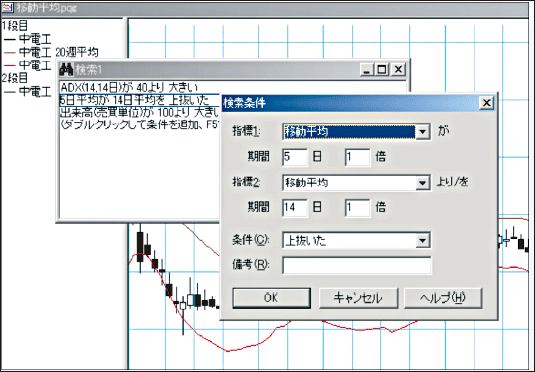Viewport: 535px width, 372px height.
Task: Select the 出来高(売買単位) condition row
Action: point(140,112)
